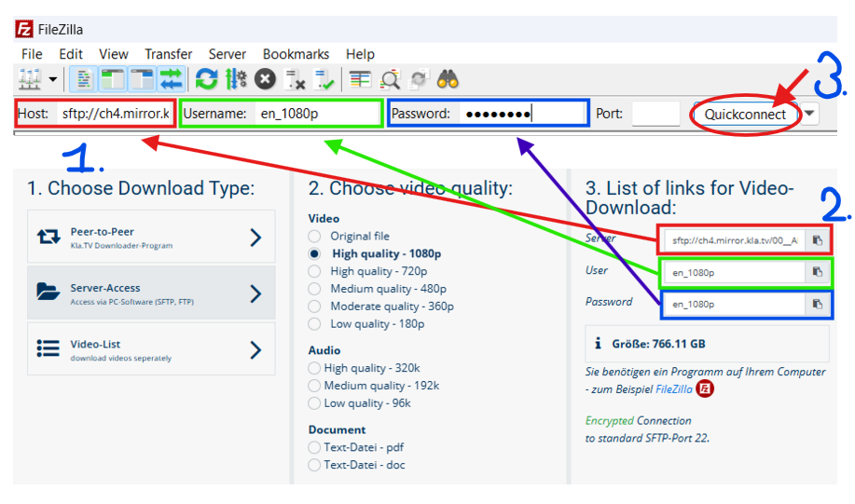Refresh the file and folder lists

pos(206,79)
